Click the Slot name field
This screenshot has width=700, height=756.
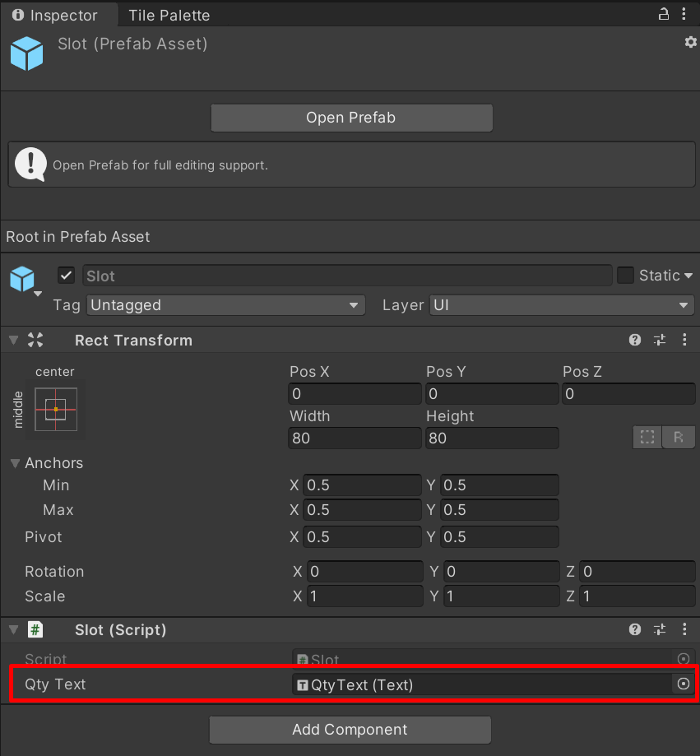pos(347,276)
